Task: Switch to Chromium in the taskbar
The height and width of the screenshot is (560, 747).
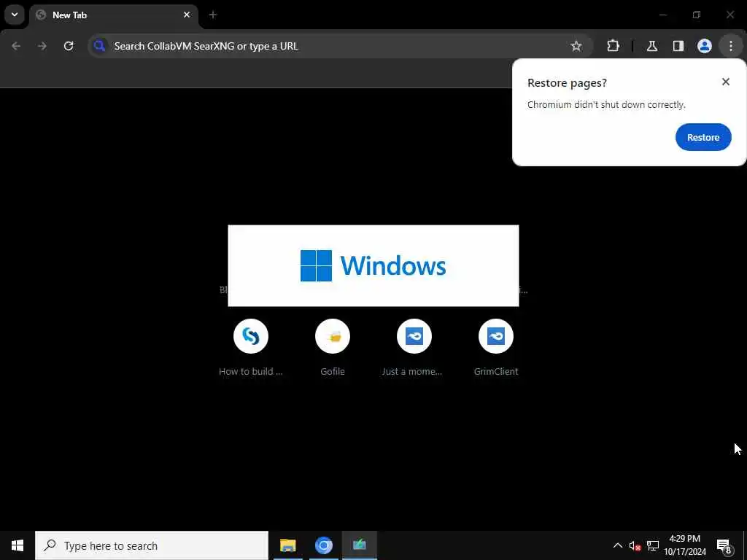Action: pos(323,545)
